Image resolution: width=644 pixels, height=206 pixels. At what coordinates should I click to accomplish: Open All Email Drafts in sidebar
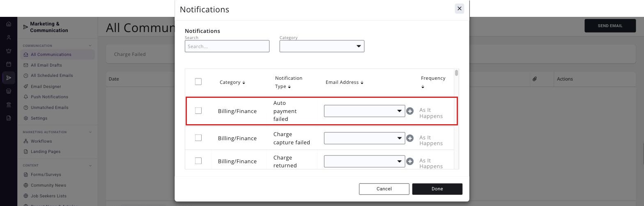tap(46, 65)
